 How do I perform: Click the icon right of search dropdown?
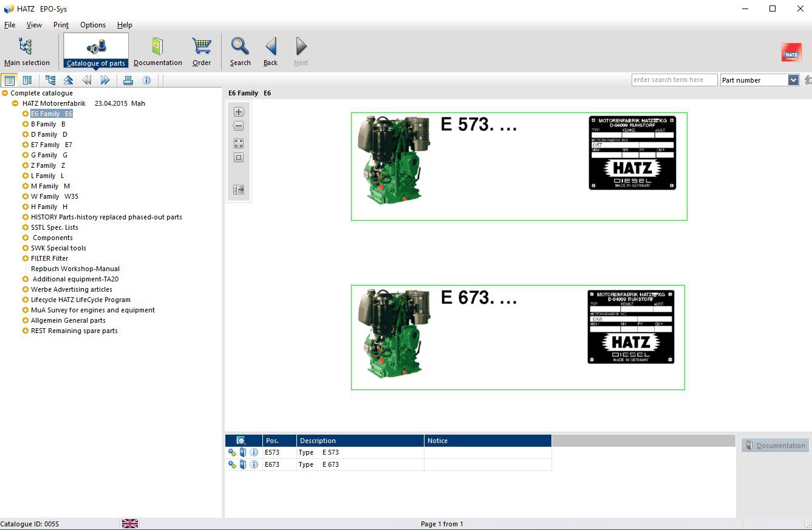807,80
